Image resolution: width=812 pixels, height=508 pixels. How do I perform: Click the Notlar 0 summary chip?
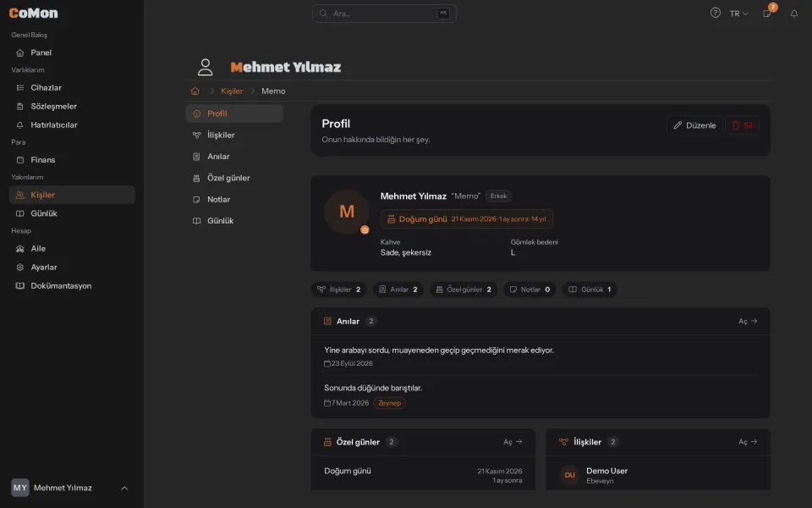point(529,290)
